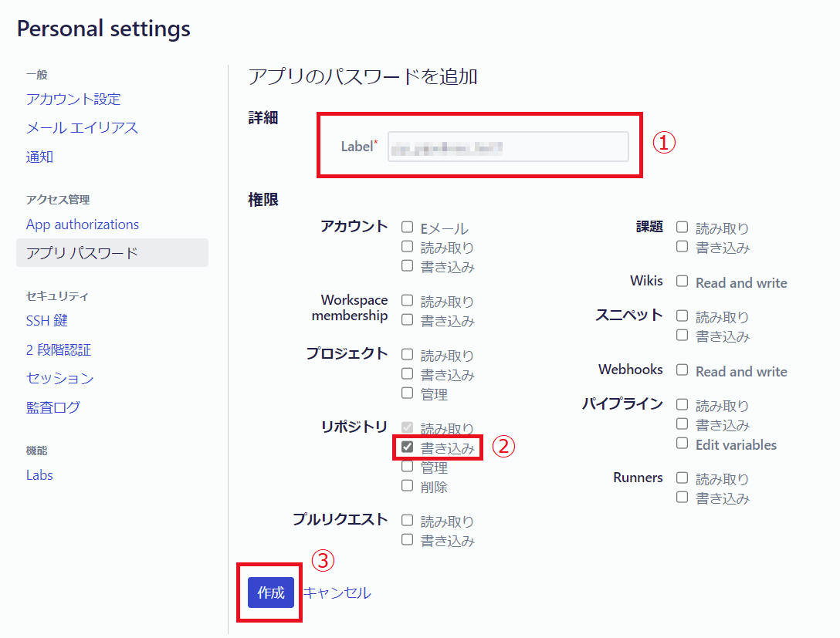
Task: Enable プロジェクト 管理 checkbox
Action: click(408, 393)
